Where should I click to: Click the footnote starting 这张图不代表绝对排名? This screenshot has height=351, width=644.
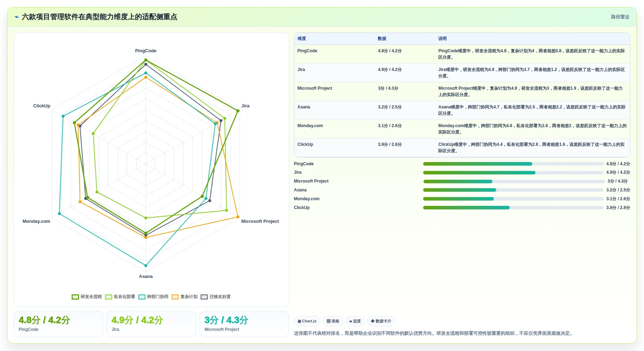point(434,333)
